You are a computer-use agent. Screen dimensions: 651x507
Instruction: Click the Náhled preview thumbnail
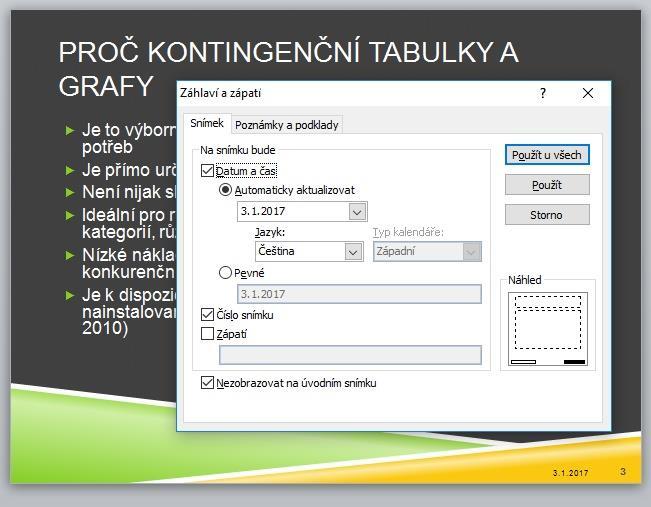click(548, 329)
